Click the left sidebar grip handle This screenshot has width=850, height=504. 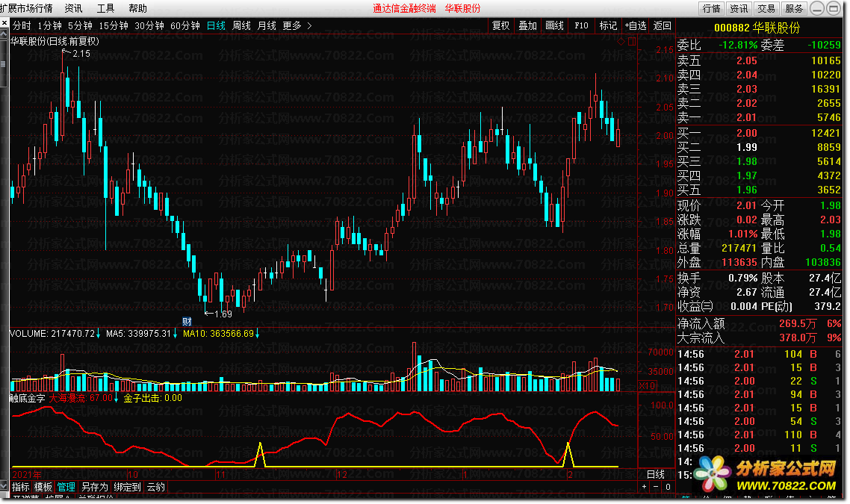pos(3,64)
